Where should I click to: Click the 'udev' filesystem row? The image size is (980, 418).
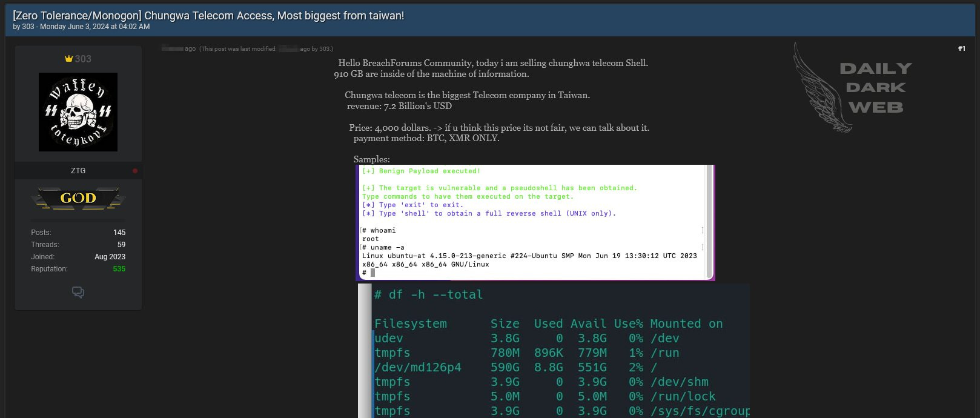coord(526,338)
